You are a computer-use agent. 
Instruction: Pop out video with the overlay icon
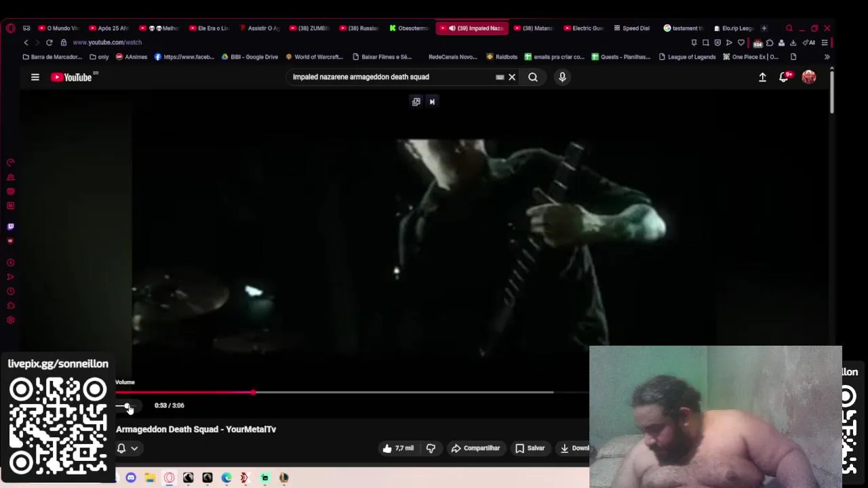(x=416, y=102)
